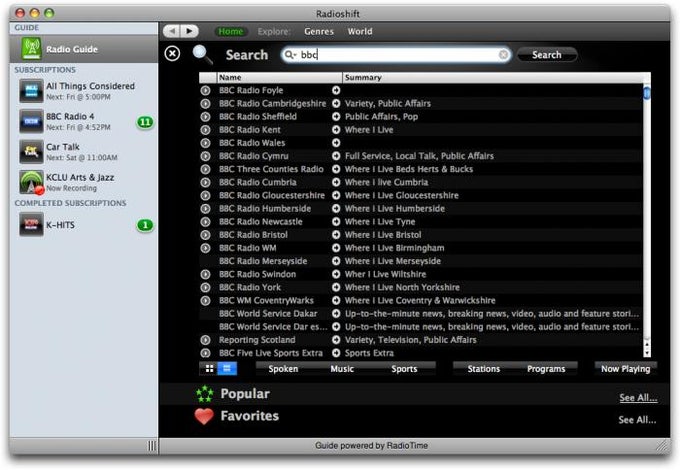Viewport: 680px width, 470px height.
Task: Play BBC Radio Cymru station
Action: pyautogui.click(x=206, y=156)
